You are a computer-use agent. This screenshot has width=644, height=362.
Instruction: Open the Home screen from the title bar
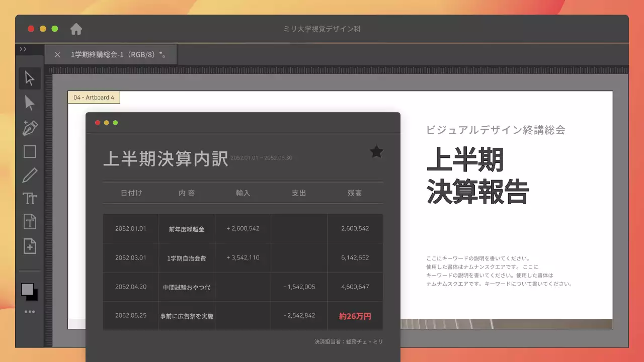[76, 29]
